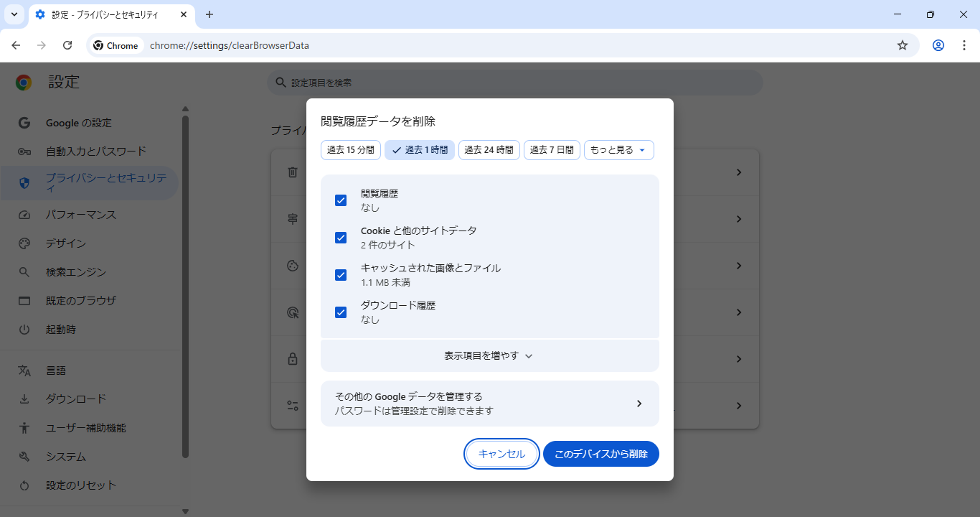Viewport: 980px width, 517px height.
Task: Click the 設定項目を検索 search field
Action: point(515,83)
